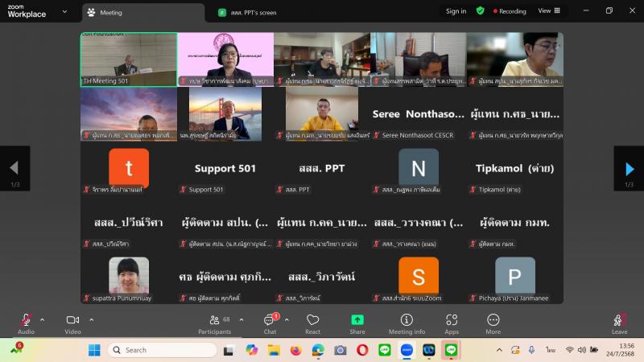Open Opera browser from the taskbar
This screenshot has width=644, height=362.
(x=362, y=350)
